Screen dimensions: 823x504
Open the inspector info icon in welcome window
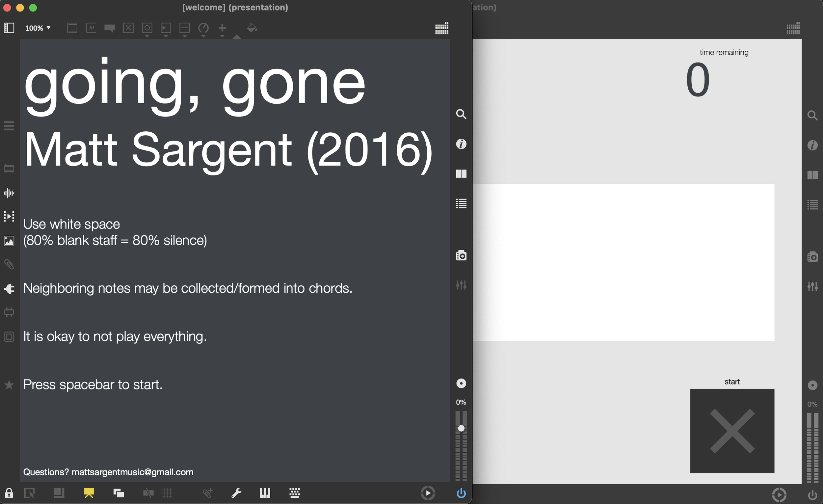461,144
